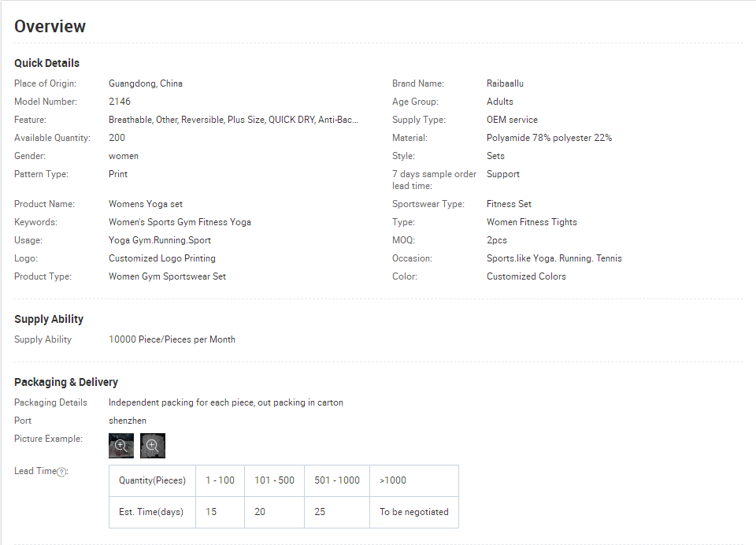Click the bold 'Supply Ability' section heading
756x545 pixels.
(49, 319)
